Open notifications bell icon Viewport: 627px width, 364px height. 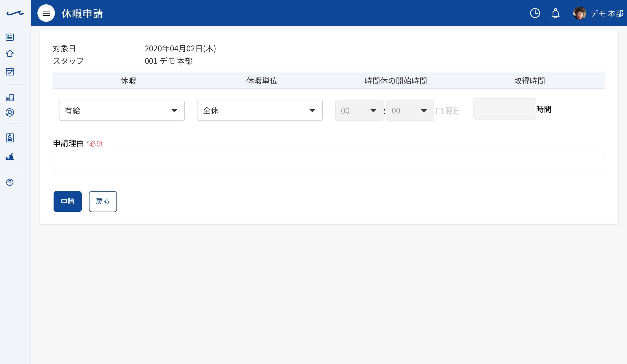coord(556,13)
